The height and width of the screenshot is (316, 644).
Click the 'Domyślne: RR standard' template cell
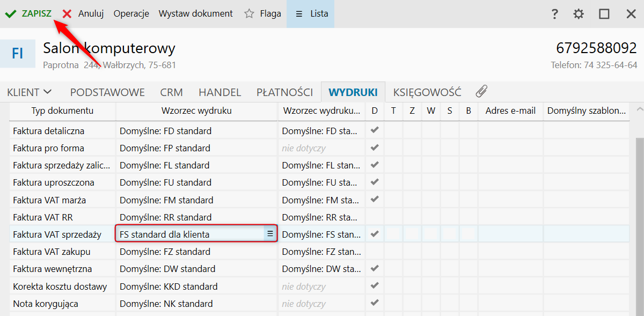[197, 217]
